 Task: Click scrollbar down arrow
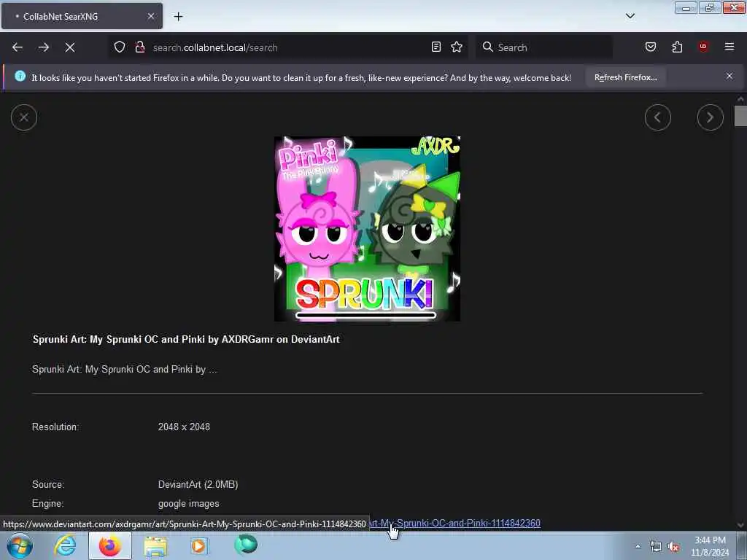click(x=740, y=525)
